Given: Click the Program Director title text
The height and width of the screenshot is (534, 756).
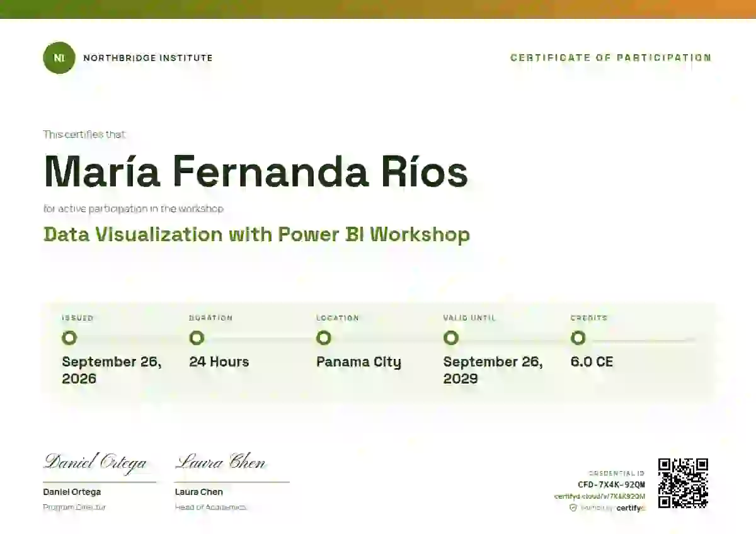Looking at the screenshot, I should (x=74, y=507).
